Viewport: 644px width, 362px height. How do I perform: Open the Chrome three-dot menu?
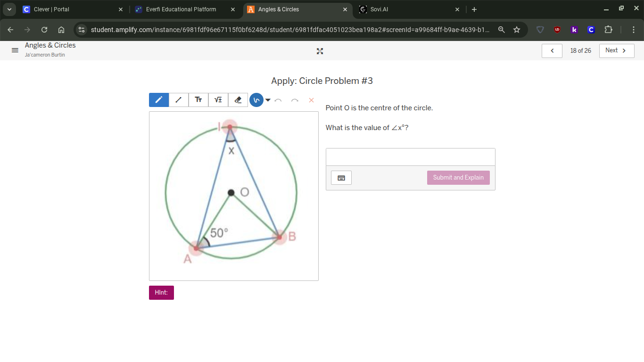634,29
